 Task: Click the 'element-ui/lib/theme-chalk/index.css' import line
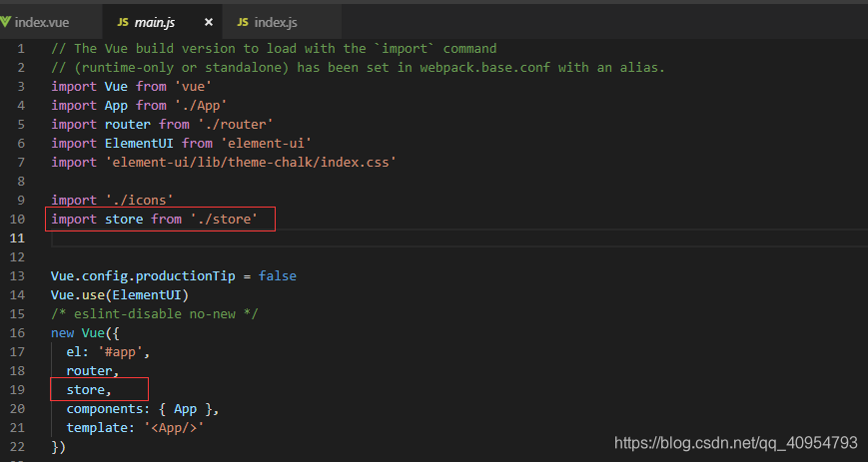point(224,162)
